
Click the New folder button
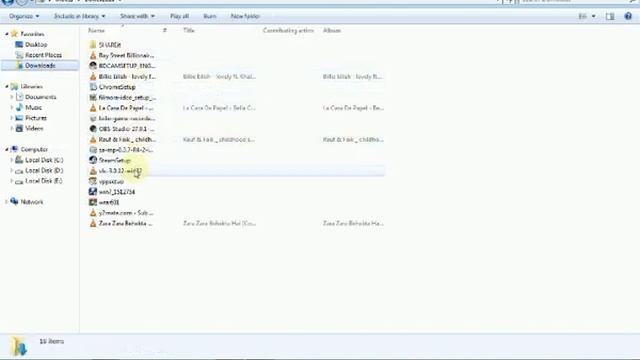pos(245,16)
